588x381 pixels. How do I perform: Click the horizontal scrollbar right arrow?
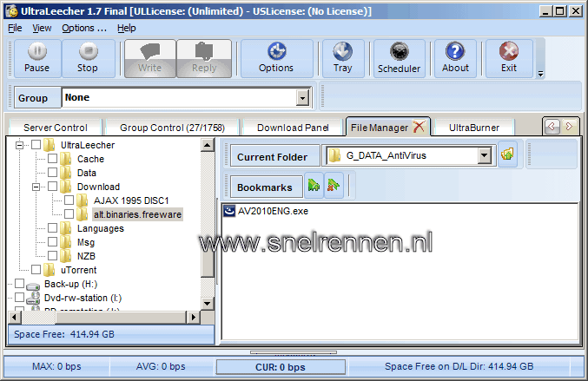[x=193, y=318]
